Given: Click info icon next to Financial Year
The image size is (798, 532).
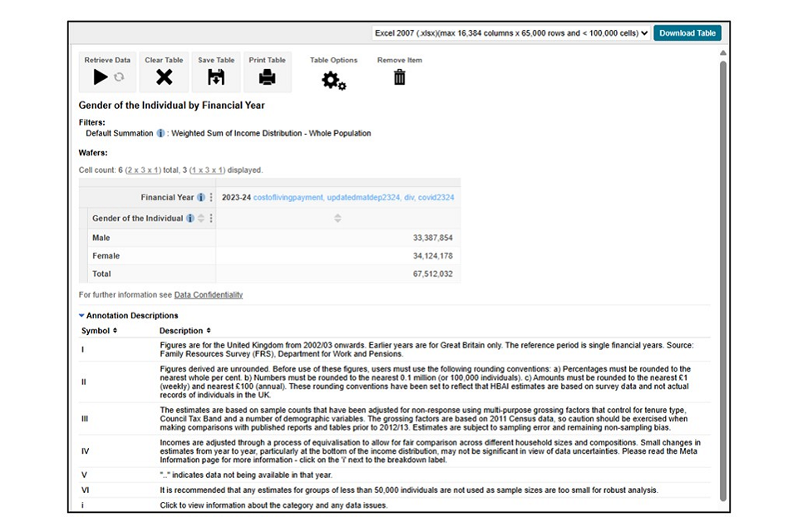Looking at the screenshot, I should tap(200, 198).
